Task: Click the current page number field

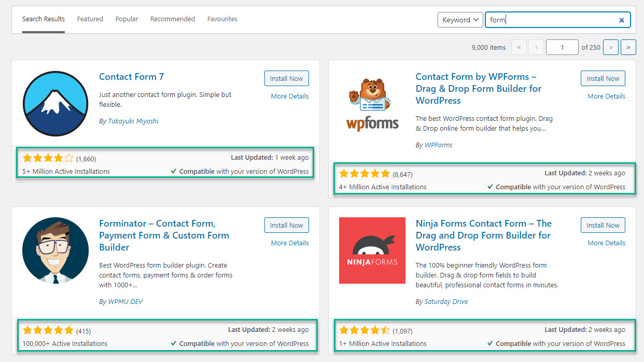Action: 562,47
